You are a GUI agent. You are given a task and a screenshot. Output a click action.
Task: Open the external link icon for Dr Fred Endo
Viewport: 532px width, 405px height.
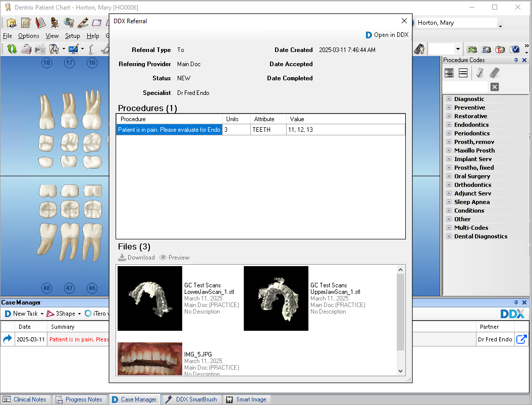point(521,339)
